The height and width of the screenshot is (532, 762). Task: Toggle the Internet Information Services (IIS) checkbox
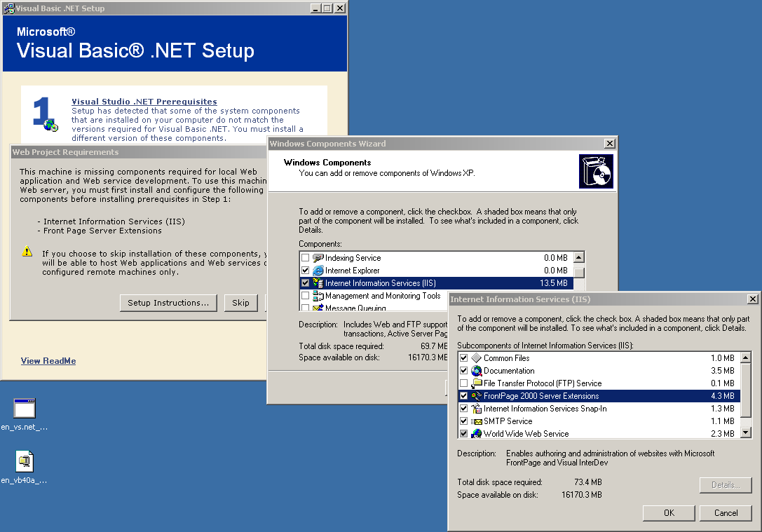305,283
